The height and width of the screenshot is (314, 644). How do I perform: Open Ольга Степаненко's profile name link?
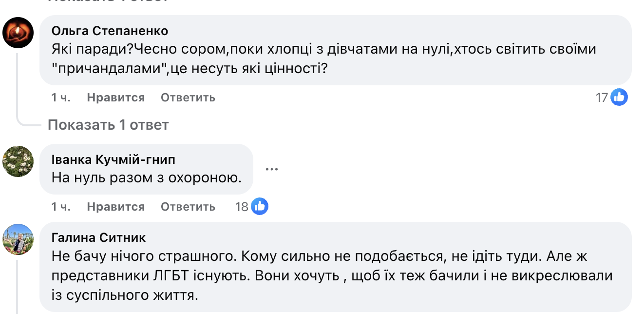tap(110, 31)
